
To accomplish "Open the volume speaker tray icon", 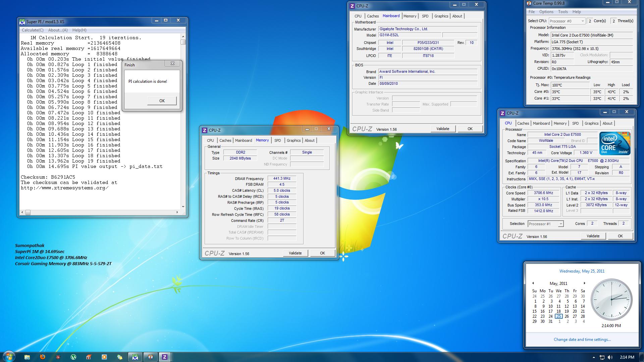I will click(610, 357).
